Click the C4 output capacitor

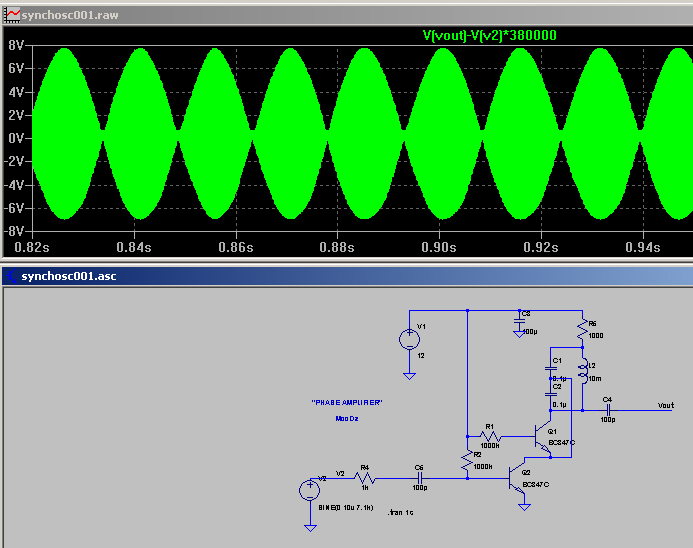pos(607,408)
